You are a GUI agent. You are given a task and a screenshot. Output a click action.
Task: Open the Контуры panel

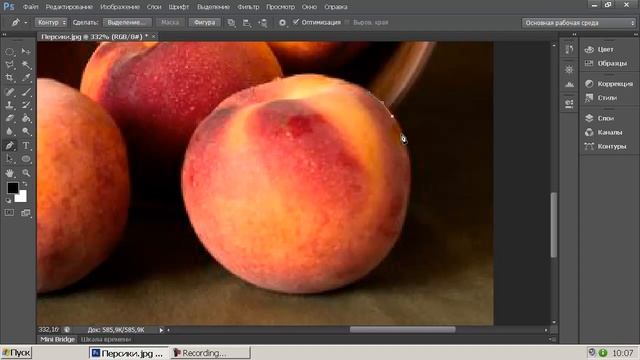tap(605, 146)
